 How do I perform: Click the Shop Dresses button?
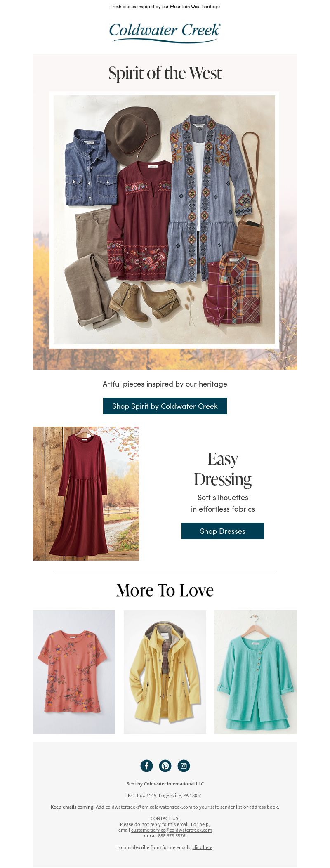pos(223,531)
